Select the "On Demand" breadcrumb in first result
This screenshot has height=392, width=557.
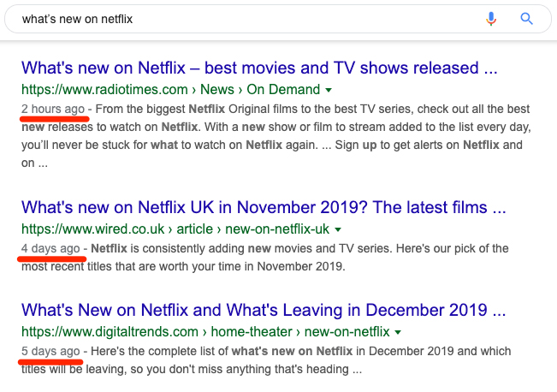(x=283, y=90)
